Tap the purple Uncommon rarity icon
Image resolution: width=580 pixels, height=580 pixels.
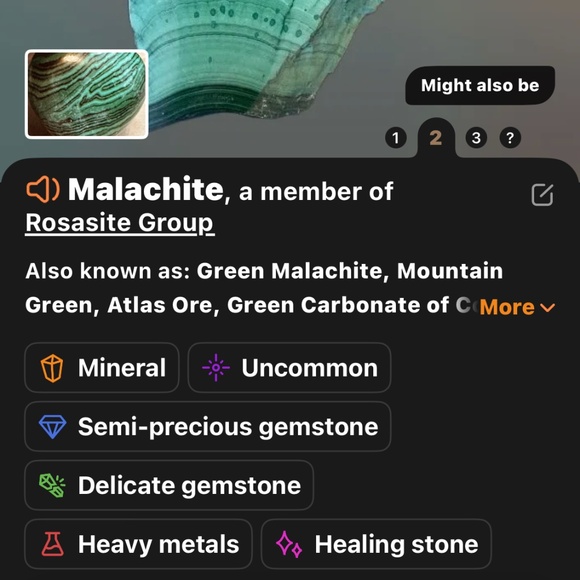coord(216,368)
